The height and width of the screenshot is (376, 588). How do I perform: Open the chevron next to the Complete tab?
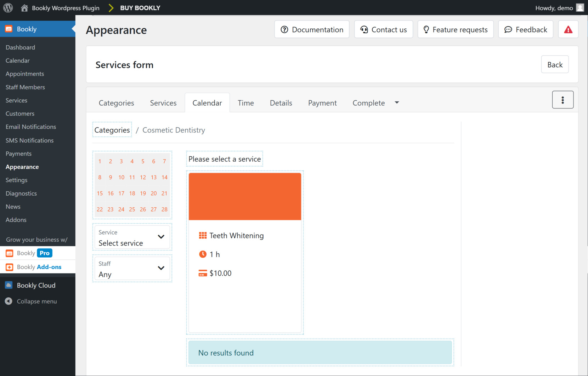pyautogui.click(x=397, y=102)
